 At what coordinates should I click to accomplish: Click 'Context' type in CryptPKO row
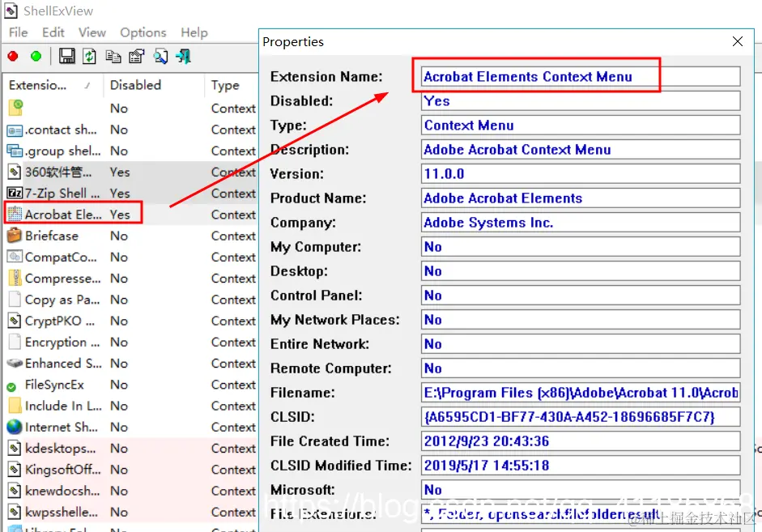coord(233,321)
